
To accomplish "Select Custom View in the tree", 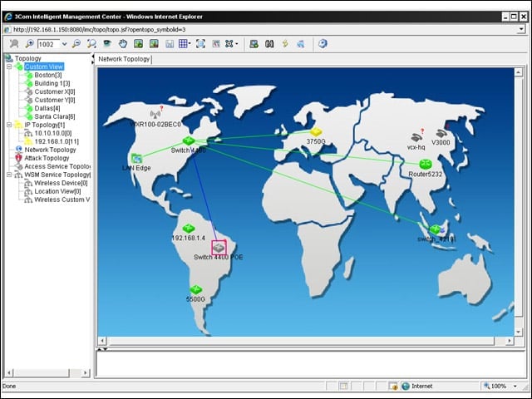I will pos(44,66).
